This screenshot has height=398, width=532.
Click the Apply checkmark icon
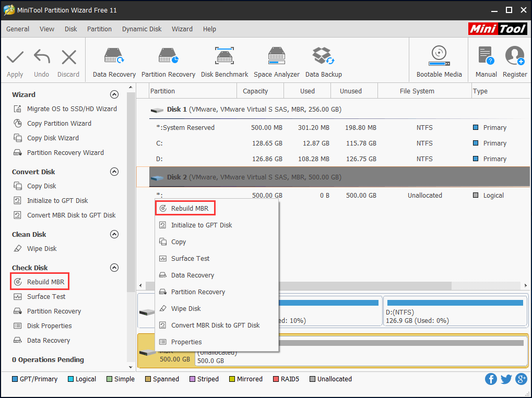click(15, 57)
